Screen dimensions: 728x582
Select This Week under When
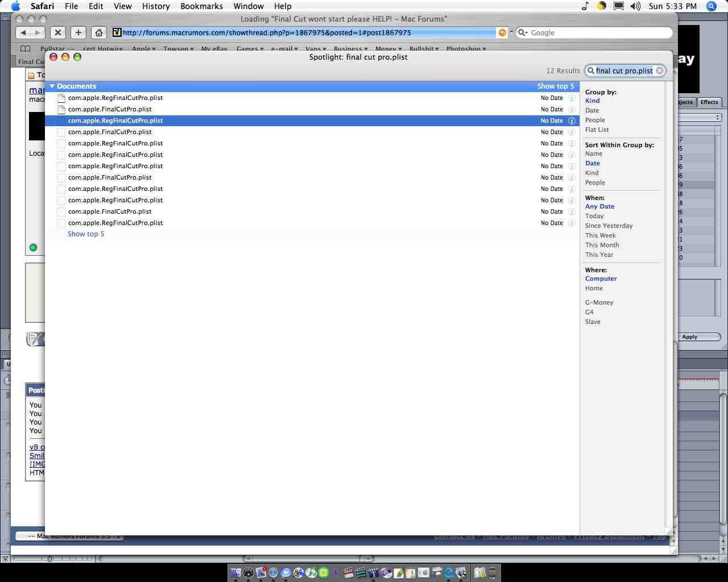point(600,235)
